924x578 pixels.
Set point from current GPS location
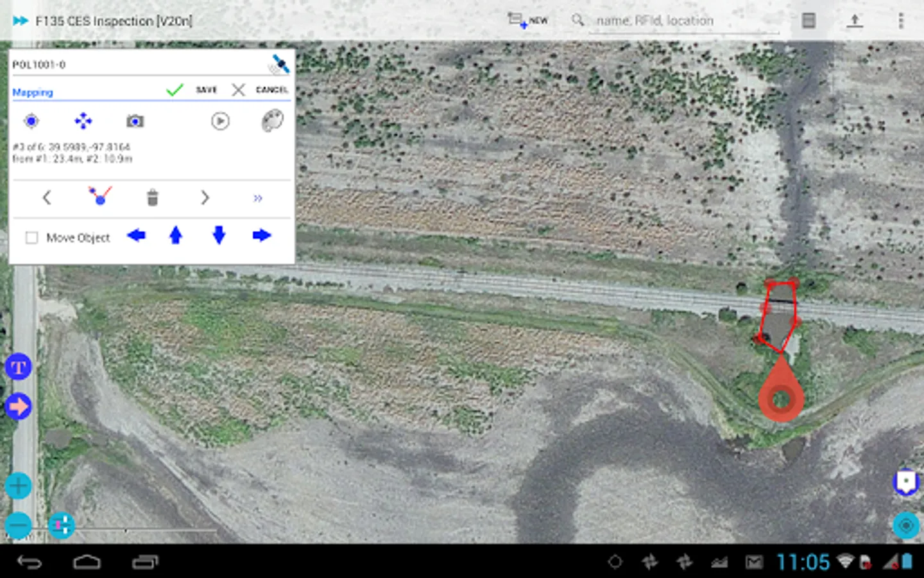click(x=31, y=121)
